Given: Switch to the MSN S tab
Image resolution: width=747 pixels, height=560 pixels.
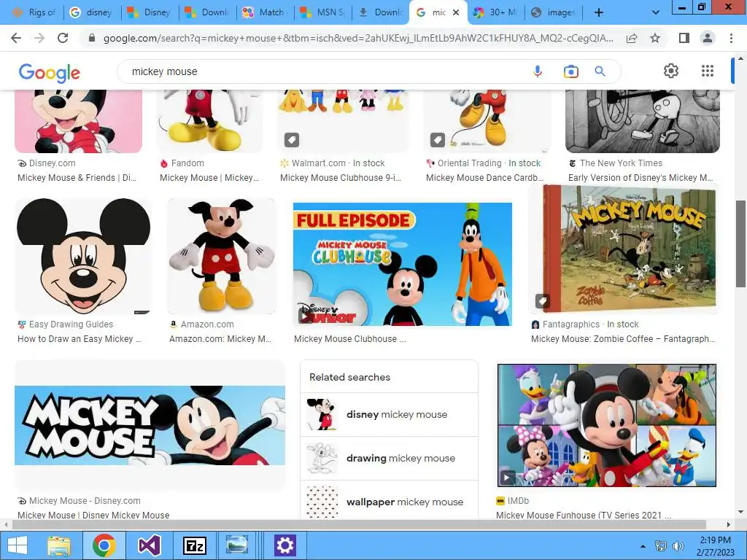Looking at the screenshot, I should click(x=322, y=12).
